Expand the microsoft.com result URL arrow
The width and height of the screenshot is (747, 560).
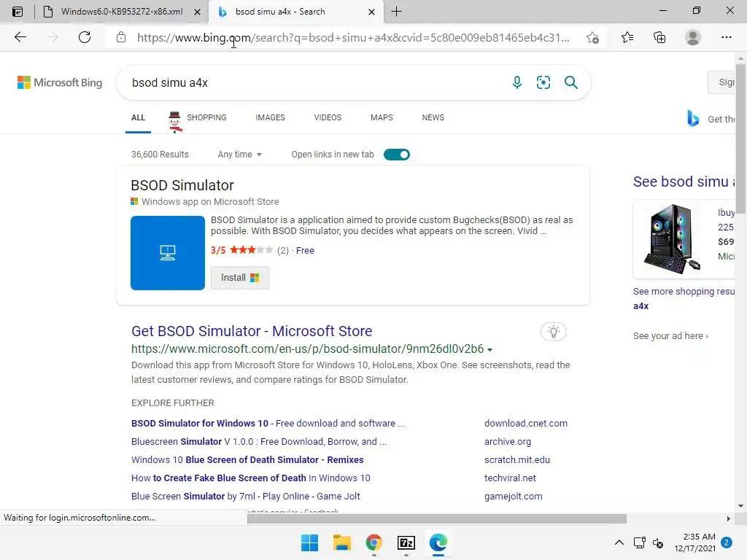pos(489,349)
